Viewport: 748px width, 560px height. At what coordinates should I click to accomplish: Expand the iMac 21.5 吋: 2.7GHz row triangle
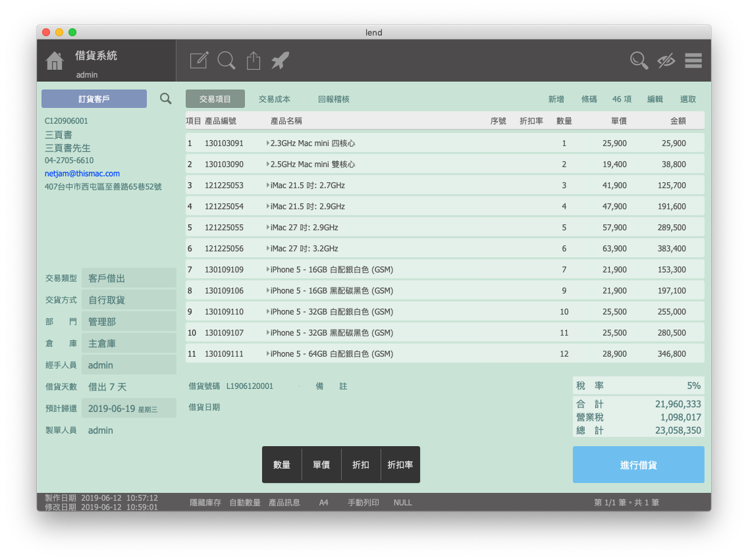coord(267,185)
